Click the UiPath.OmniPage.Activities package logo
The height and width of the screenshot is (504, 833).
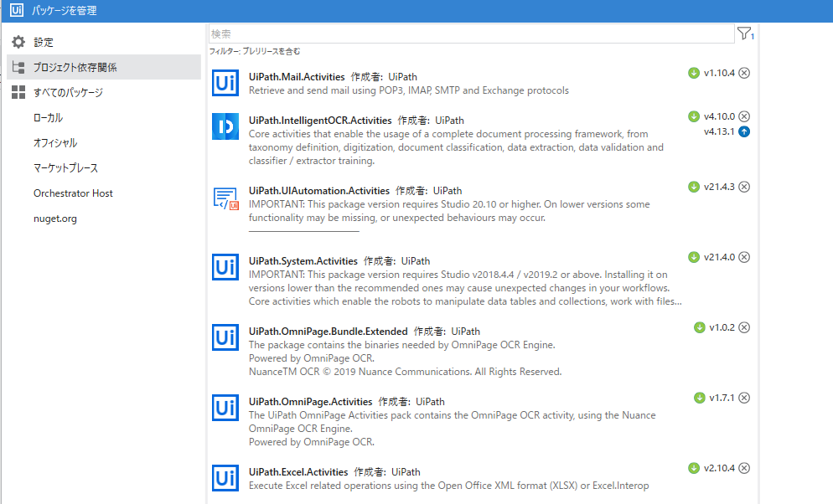click(x=225, y=408)
